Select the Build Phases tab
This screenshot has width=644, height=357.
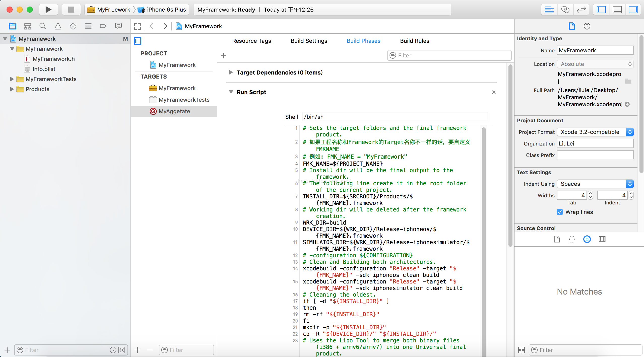(363, 41)
